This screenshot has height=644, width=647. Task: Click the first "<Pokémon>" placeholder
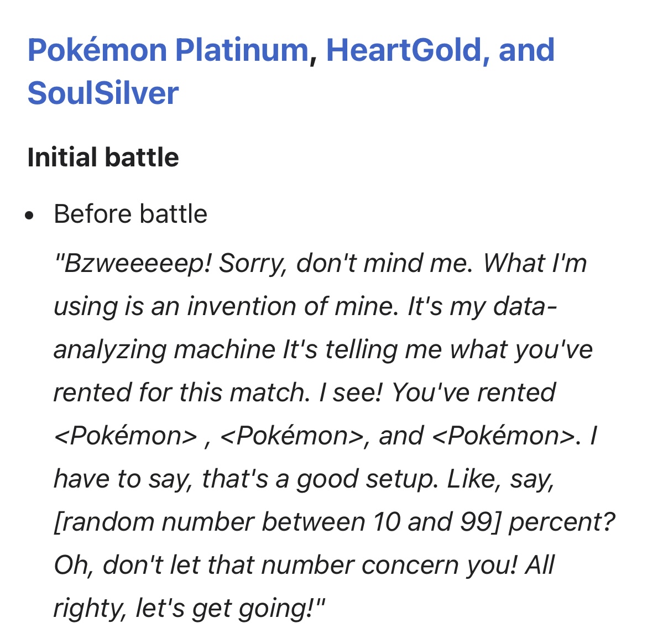coord(125,436)
